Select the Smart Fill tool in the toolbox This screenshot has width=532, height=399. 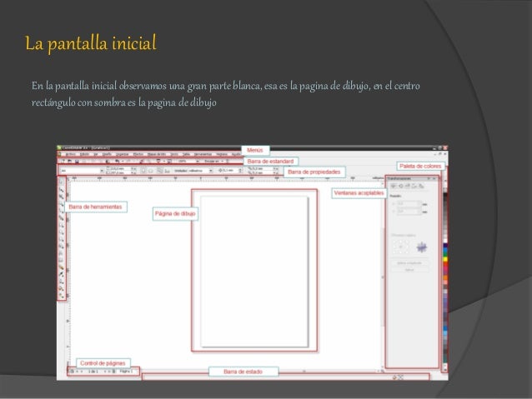(61, 218)
